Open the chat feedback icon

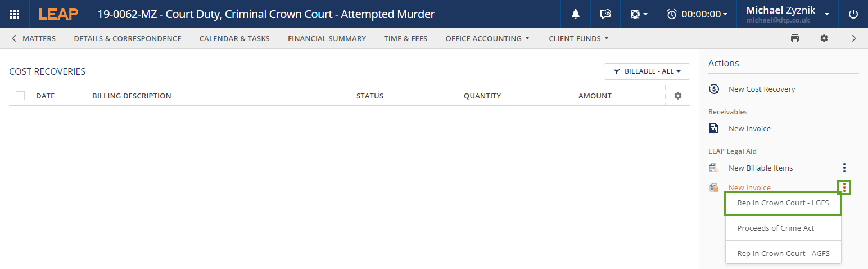(x=605, y=14)
